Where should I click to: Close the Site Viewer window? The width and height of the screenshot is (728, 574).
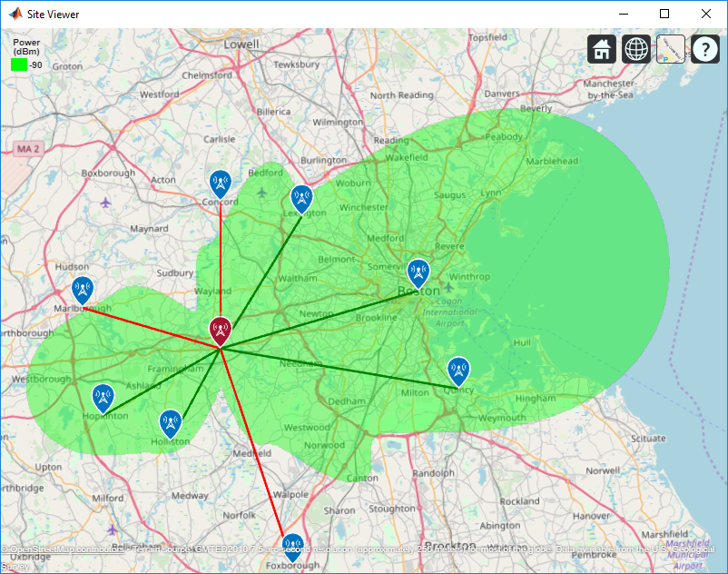(x=705, y=14)
